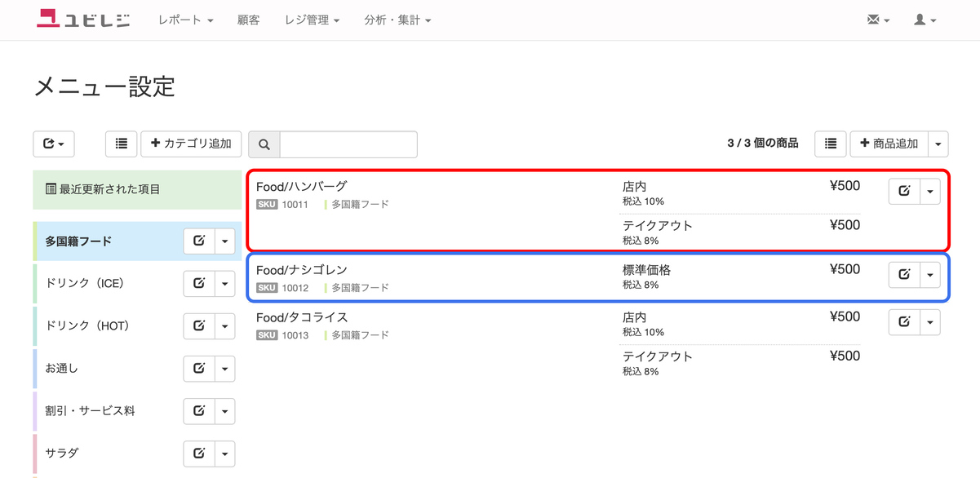Expand options for 多国籍フード category
Image resolution: width=980 pixels, height=478 pixels.
[224, 241]
